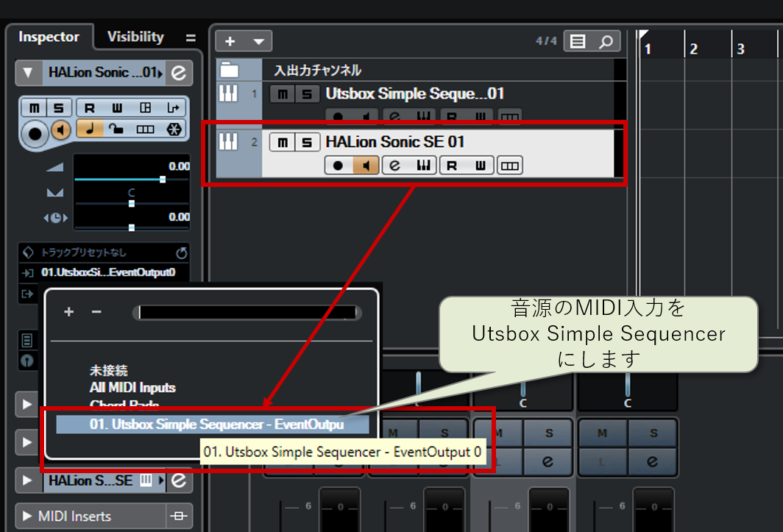Mute the Utsbox Simple Seque...01 track
The height and width of the screenshot is (532, 783).
pyautogui.click(x=283, y=94)
